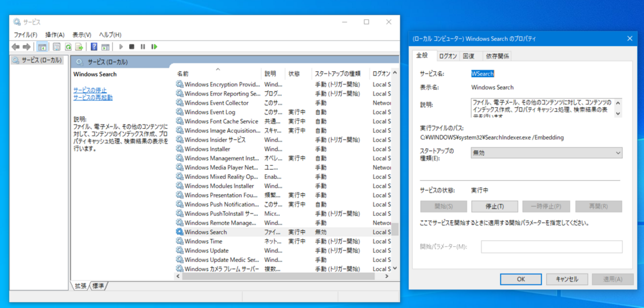Viewport: 644px width, 308px height.
Task: Click in the 開始パラメーター input field
Action: point(551,247)
